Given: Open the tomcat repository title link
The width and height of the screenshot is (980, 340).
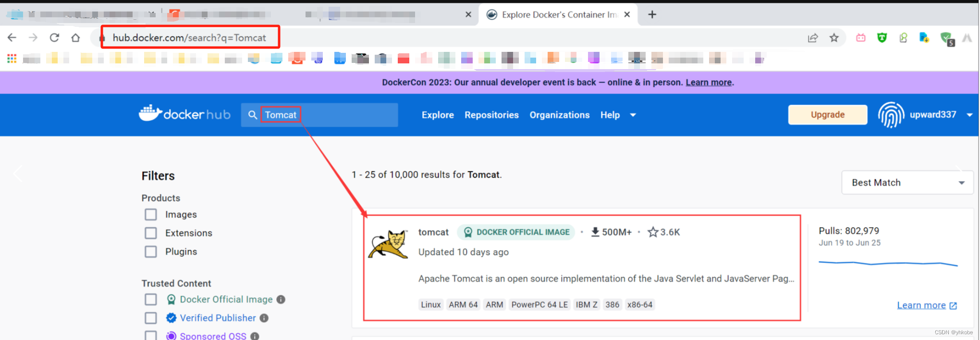Looking at the screenshot, I should point(433,232).
